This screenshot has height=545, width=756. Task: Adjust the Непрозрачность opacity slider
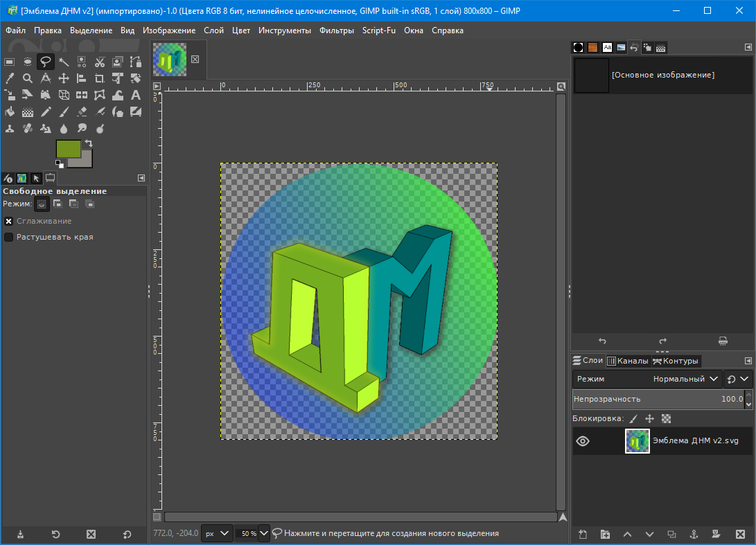[658, 399]
